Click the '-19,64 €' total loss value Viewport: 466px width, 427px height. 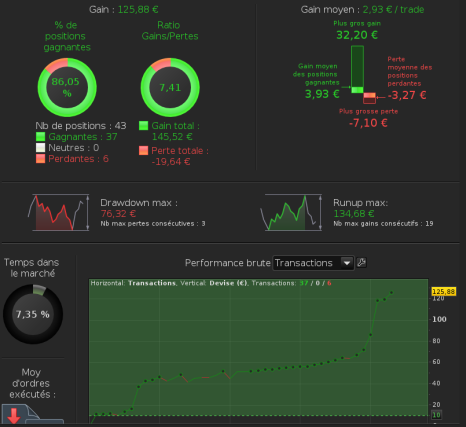[171, 162]
